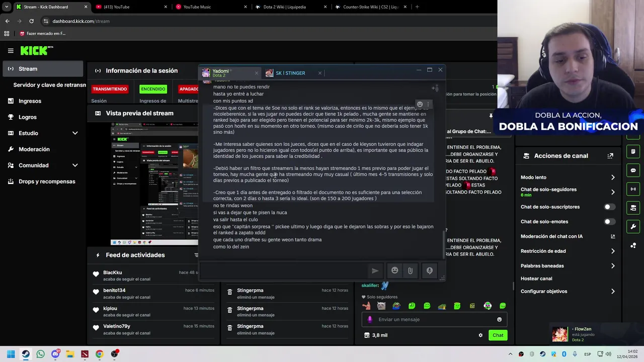Open the notes icon in Kick right sidebar
The height and width of the screenshot is (362, 644).
(633, 151)
